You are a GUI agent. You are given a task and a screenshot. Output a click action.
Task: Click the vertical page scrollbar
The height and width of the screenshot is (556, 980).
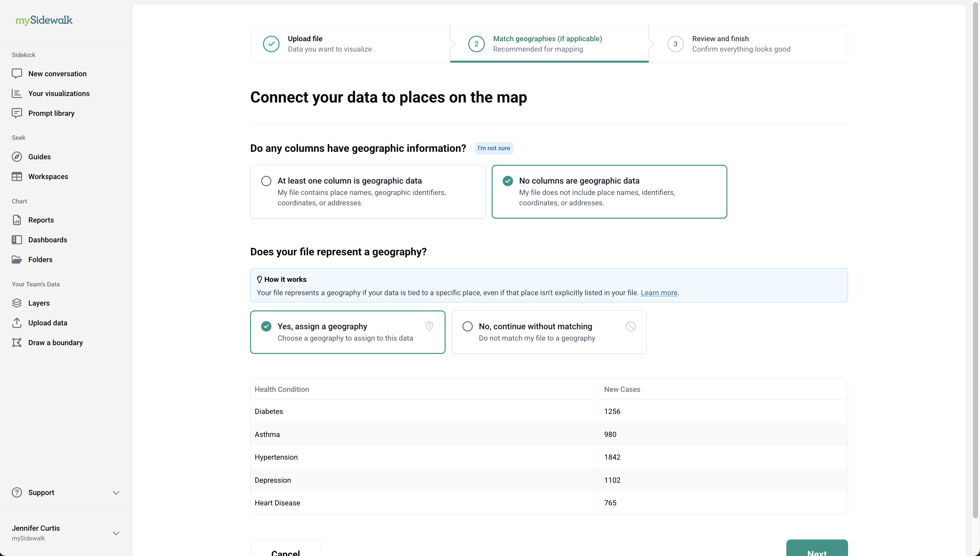coord(975,260)
